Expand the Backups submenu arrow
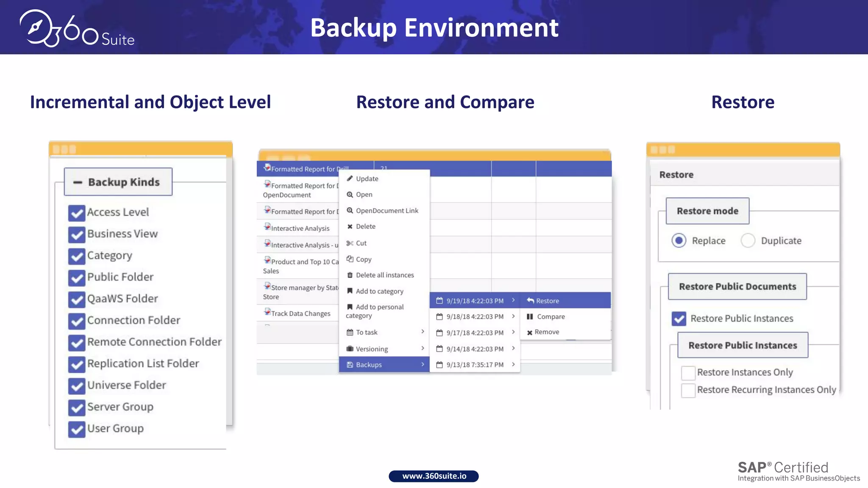This screenshot has width=868, height=488. click(423, 364)
